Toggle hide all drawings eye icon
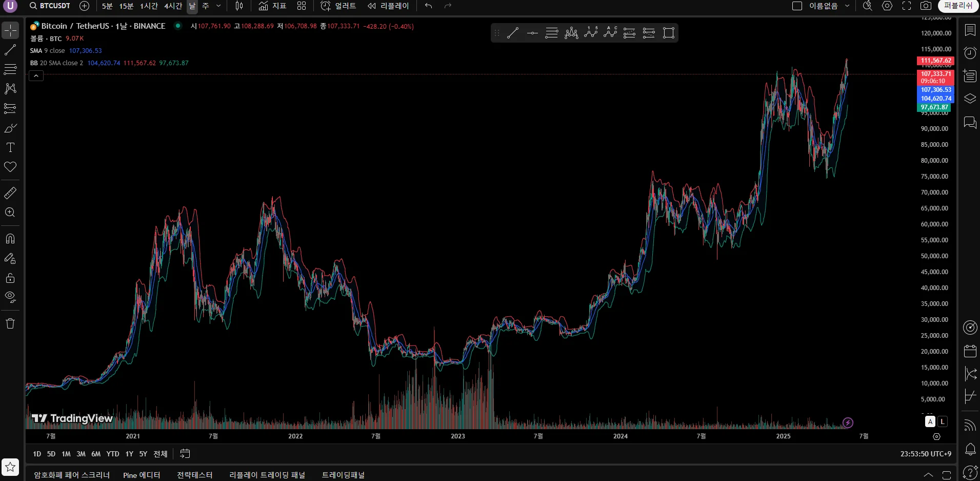This screenshot has width=980, height=481. click(10, 297)
